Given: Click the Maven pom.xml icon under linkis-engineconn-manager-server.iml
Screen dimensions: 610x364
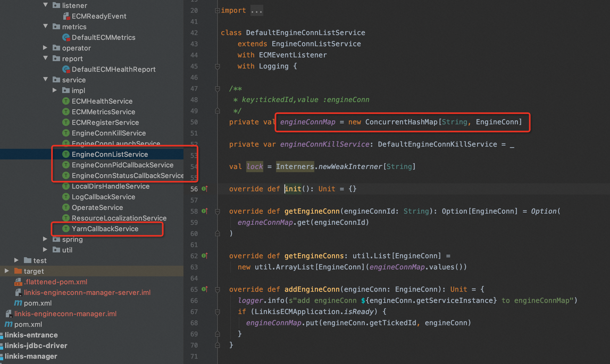Looking at the screenshot, I should [x=18, y=303].
